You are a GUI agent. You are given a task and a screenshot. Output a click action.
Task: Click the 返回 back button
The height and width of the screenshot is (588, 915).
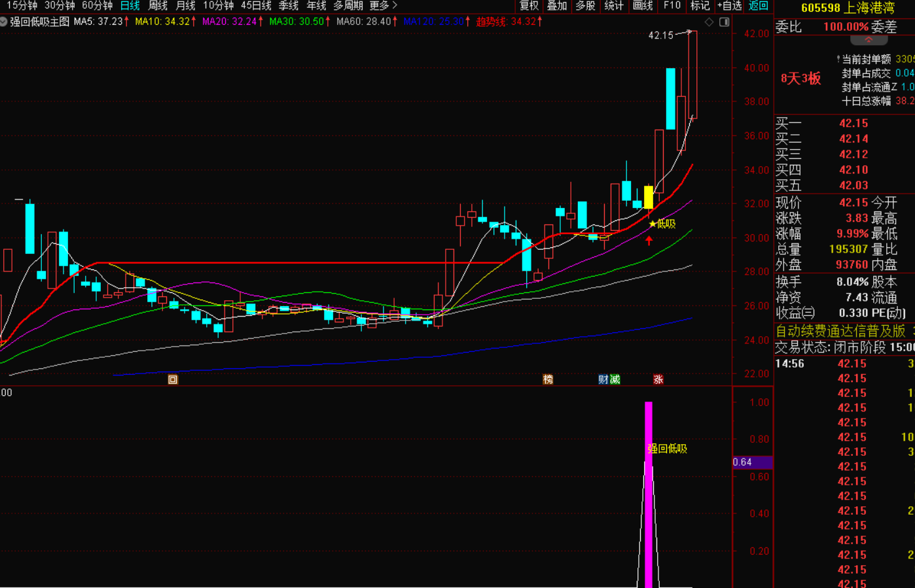click(x=759, y=6)
